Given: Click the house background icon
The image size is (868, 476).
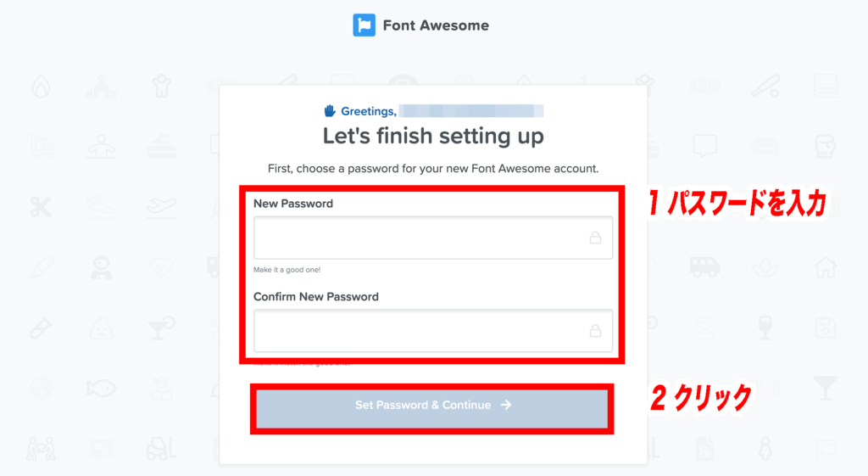Looking at the screenshot, I should [x=826, y=267].
